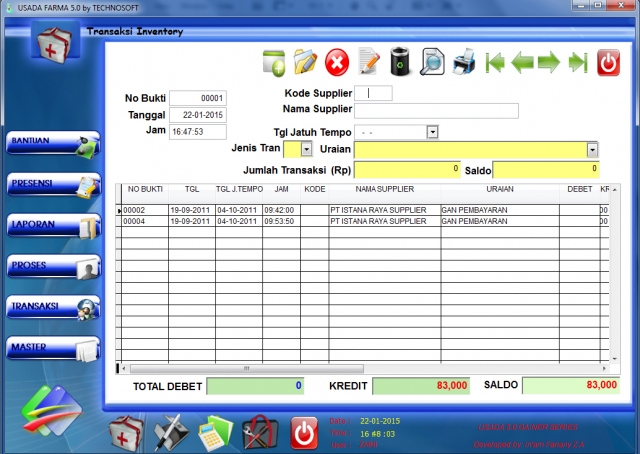Expand the Tgl Jatuh Tempo date dropdown

coord(432,132)
